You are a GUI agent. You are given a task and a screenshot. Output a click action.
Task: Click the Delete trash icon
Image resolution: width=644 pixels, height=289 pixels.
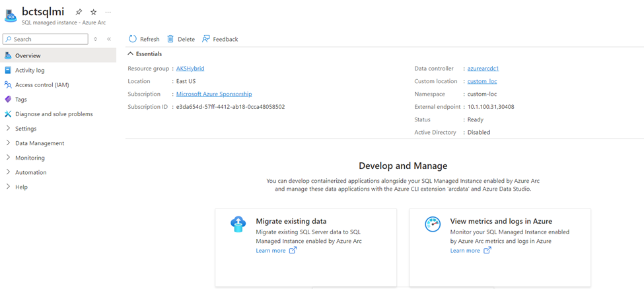pos(170,39)
